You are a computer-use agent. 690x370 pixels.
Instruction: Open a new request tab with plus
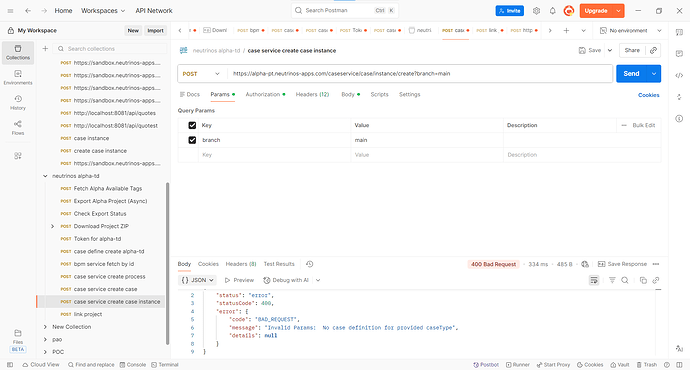point(566,30)
